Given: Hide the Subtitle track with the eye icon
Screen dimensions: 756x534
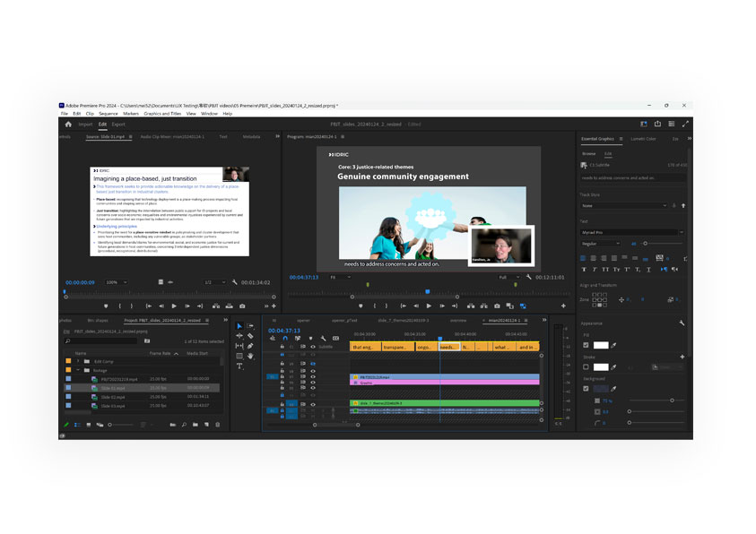Looking at the screenshot, I should [x=312, y=347].
